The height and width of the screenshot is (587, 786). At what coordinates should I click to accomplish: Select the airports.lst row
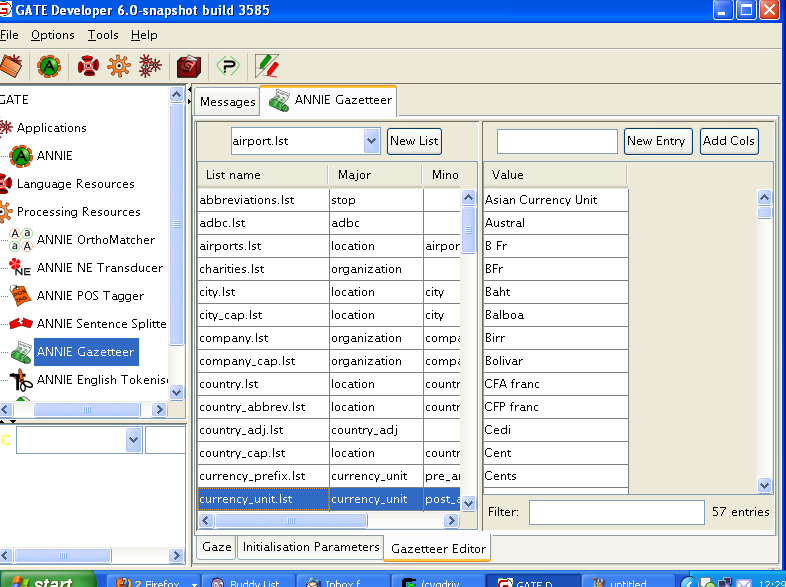point(329,246)
